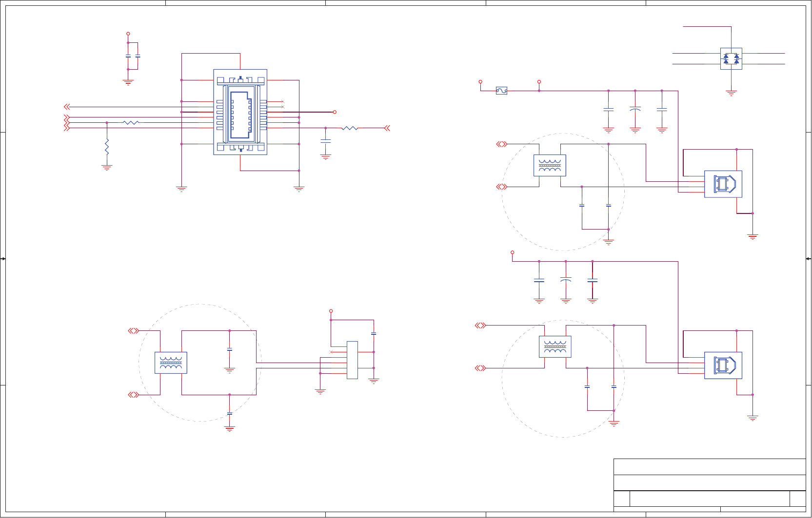Select the power node directly left of the fuse
The height and width of the screenshot is (518, 812).
pyautogui.click(x=480, y=82)
